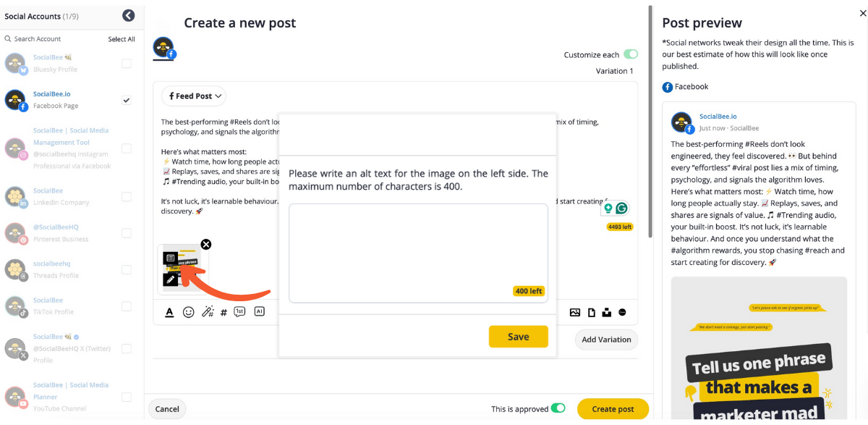Click the pencil edit icon on image
Viewport: 868px width, 425px height.
coord(171,279)
